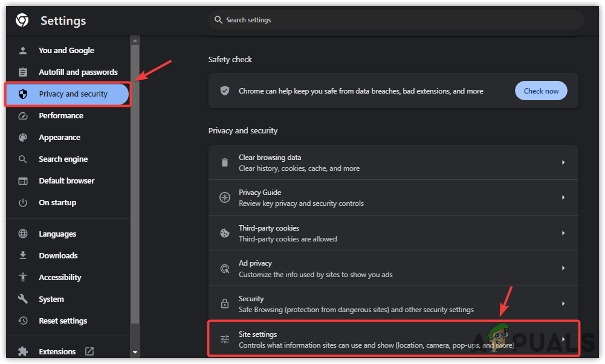The height and width of the screenshot is (364, 605).
Task: Click the Appearance palette icon
Action: coord(23,138)
